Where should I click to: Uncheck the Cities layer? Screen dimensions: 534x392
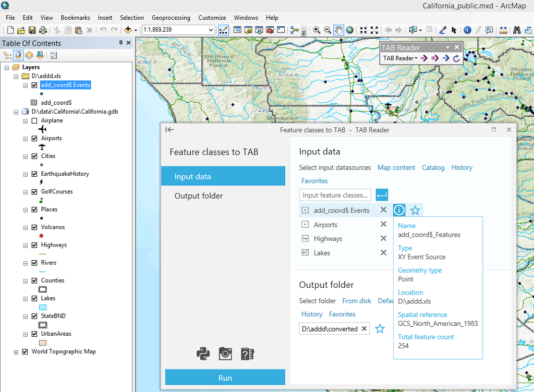click(34, 156)
